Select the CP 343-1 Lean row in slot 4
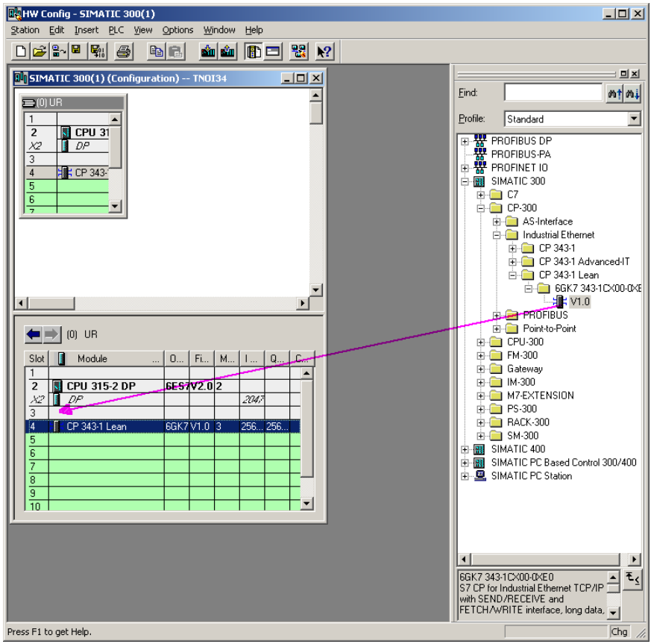Image resolution: width=651 pixels, height=644 pixels. 163,426
